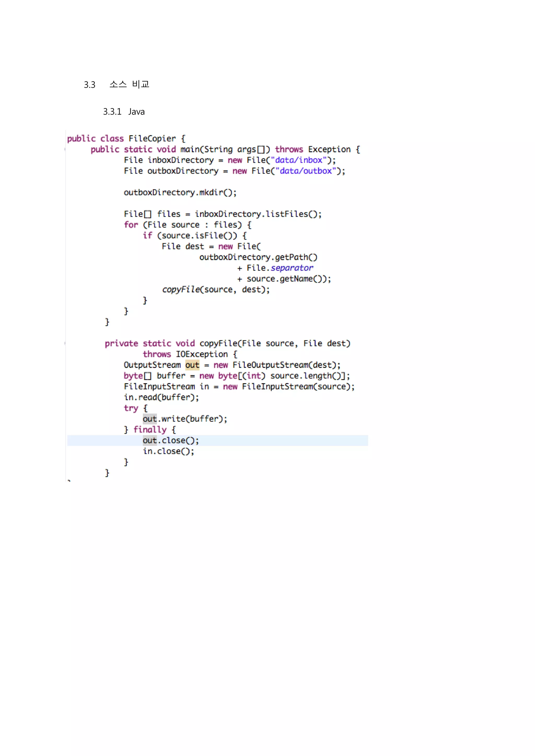Click the '3.3 소스 비교' section heading
535x756 pixels.
point(117,85)
